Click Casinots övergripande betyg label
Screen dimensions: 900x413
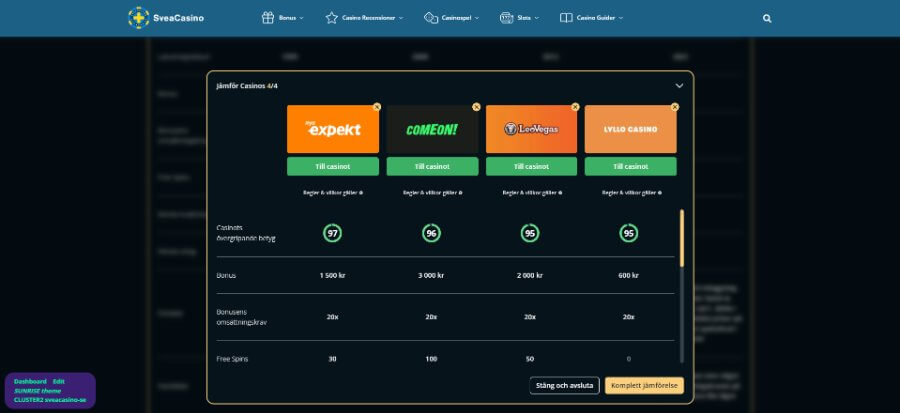(246, 233)
